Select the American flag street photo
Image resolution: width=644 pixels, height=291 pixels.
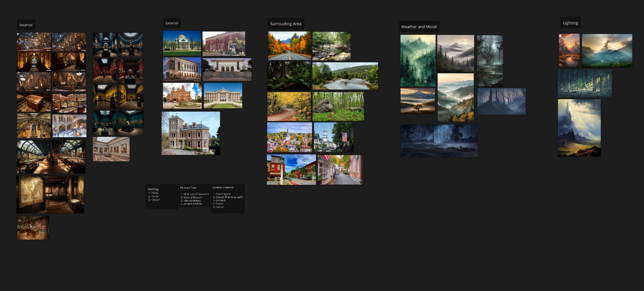click(x=334, y=137)
